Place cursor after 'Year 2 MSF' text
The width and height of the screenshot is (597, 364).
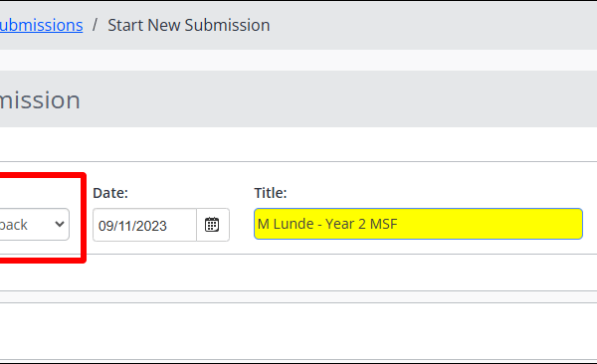tap(399, 224)
